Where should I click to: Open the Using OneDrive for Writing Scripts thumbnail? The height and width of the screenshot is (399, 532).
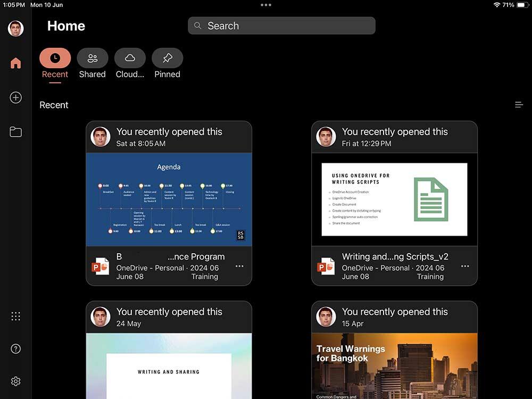pos(395,199)
